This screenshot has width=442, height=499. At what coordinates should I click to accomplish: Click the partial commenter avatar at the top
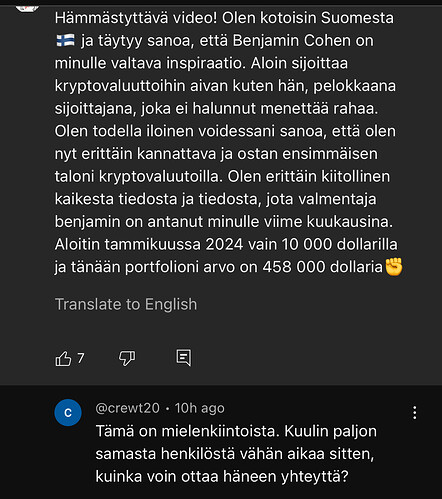pyautogui.click(x=27, y=8)
